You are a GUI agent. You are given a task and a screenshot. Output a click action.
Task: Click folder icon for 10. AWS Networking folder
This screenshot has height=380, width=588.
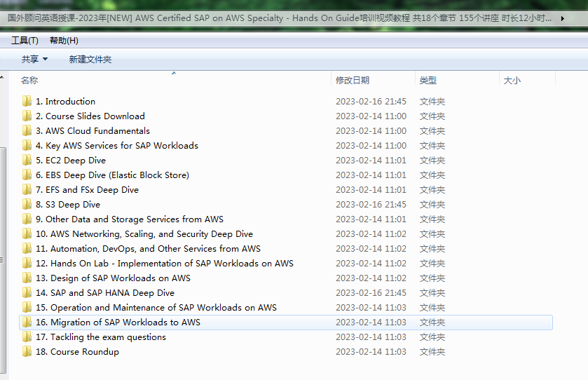27,233
